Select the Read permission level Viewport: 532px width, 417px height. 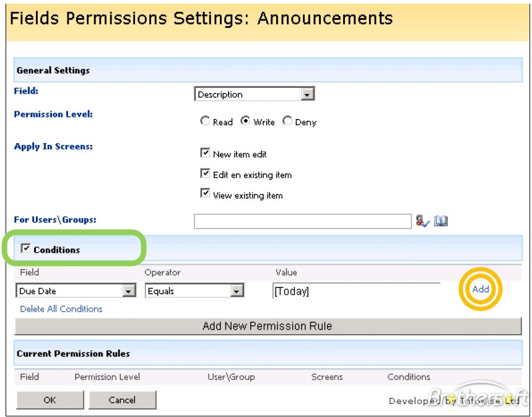205,121
